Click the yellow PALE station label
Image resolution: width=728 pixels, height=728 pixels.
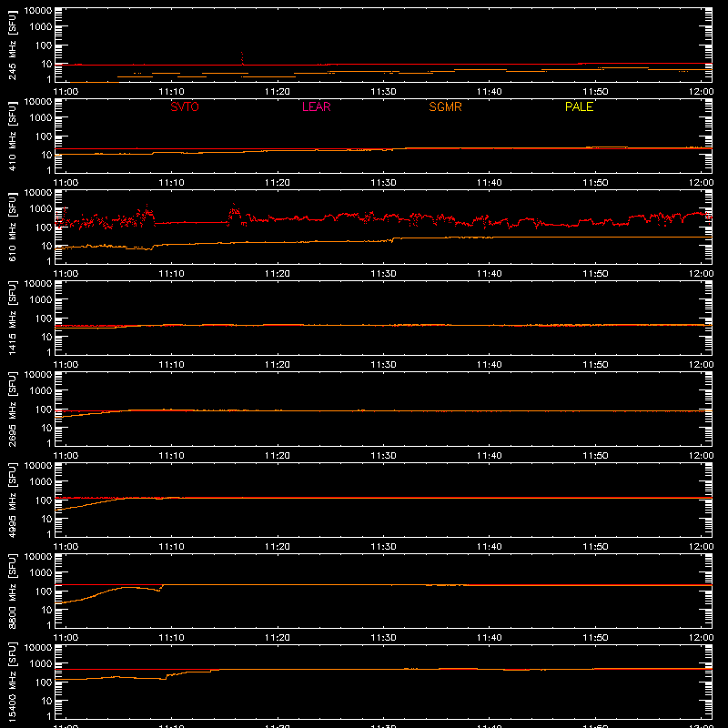click(579, 106)
